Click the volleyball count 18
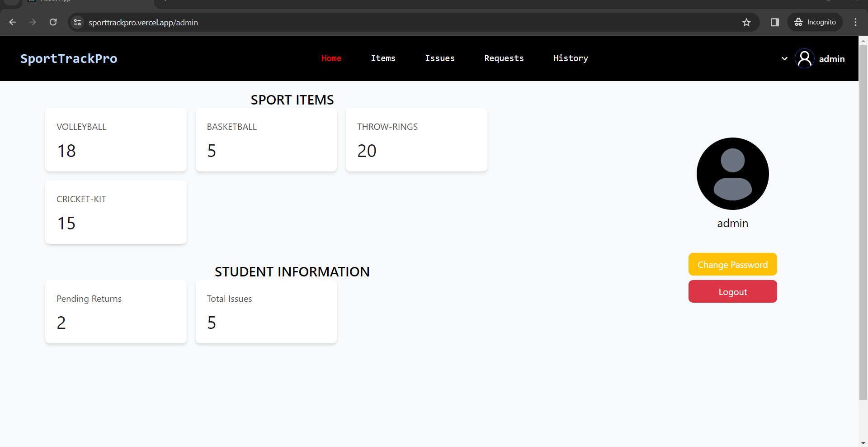This screenshot has width=868, height=447. (x=66, y=151)
